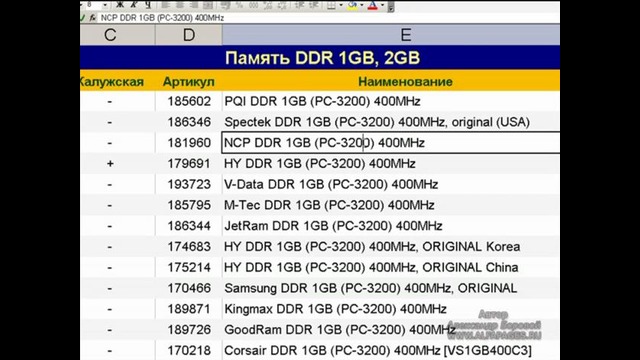Toggle italic (К) formatting
This screenshot has width=640, height=360.
coord(133,4)
